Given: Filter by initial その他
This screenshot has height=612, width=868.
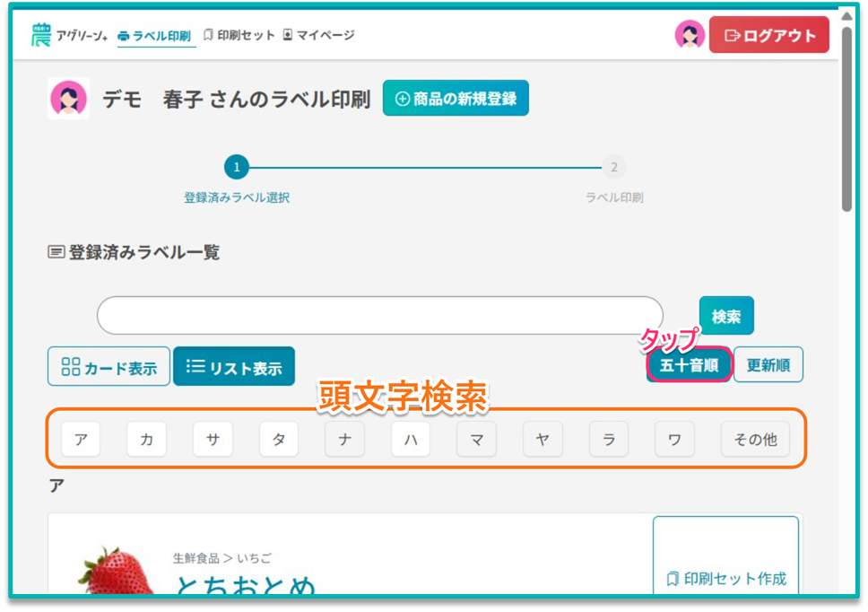Looking at the screenshot, I should pyautogui.click(x=755, y=440).
